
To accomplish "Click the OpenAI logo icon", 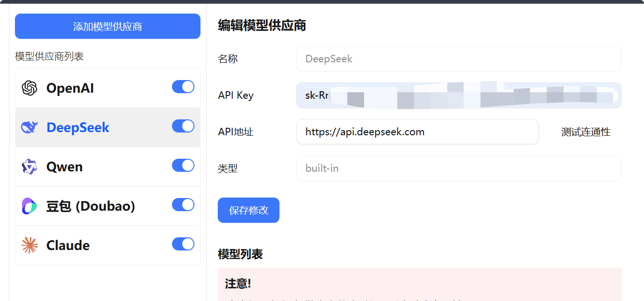I will coord(29,88).
